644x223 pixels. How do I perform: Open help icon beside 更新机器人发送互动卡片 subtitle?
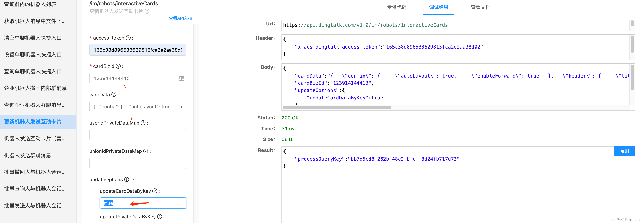147,11
